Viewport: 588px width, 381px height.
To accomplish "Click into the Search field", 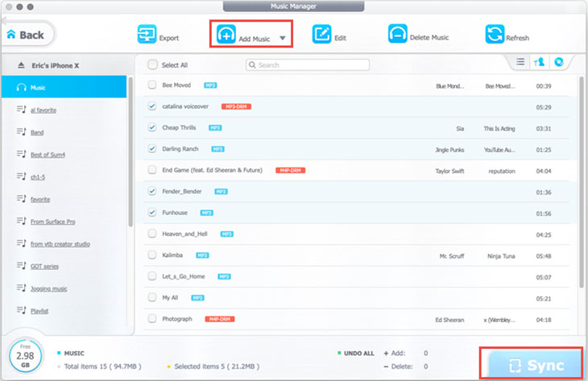I will tap(308, 65).
